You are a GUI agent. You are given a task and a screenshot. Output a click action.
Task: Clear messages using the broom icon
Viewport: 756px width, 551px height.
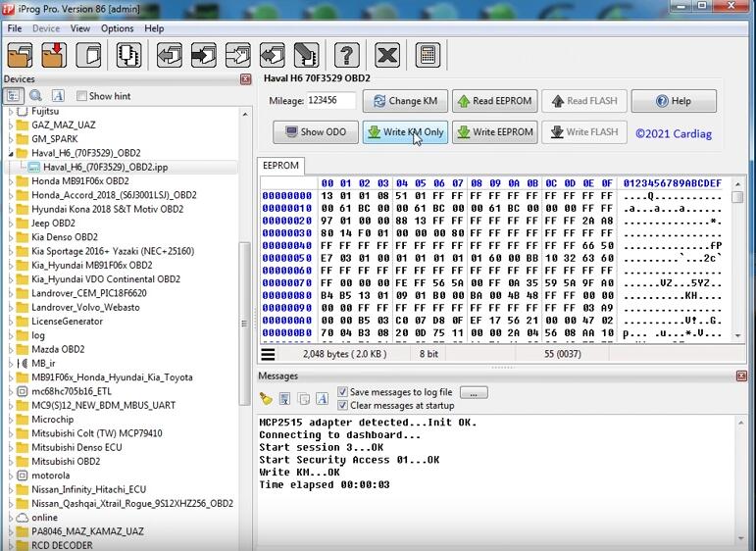click(266, 399)
